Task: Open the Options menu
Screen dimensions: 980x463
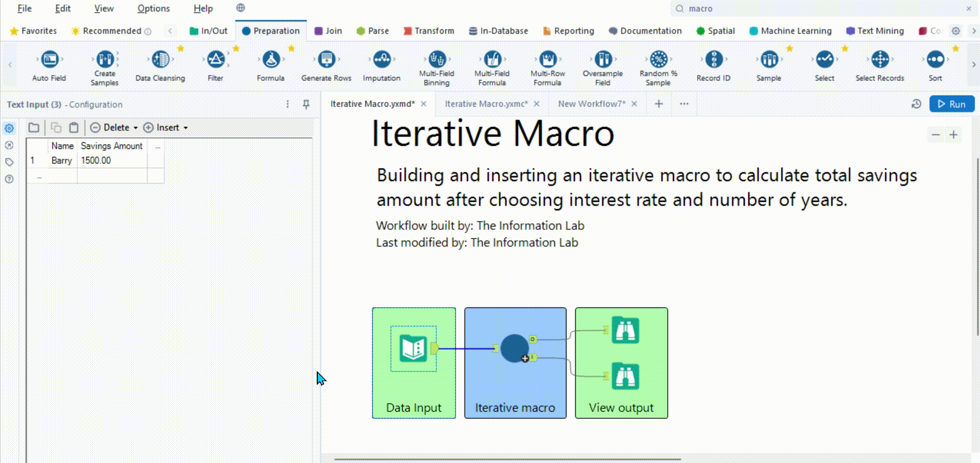Action: click(x=153, y=9)
